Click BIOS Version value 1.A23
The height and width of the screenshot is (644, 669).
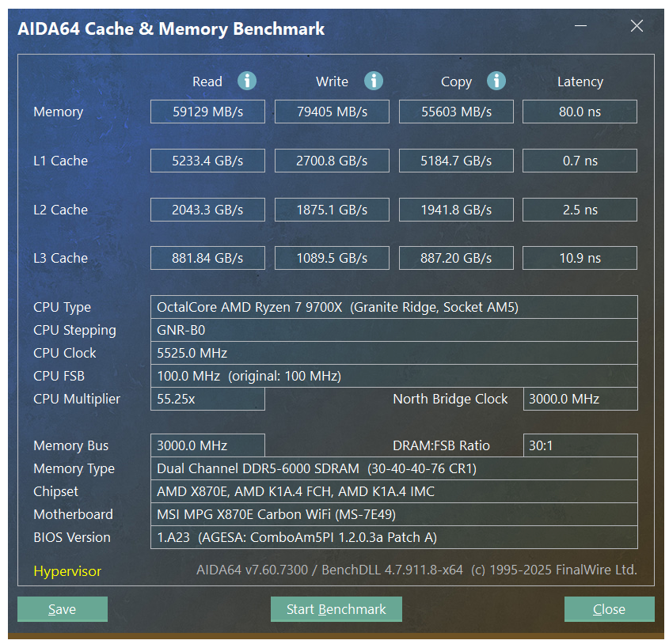[394, 538]
